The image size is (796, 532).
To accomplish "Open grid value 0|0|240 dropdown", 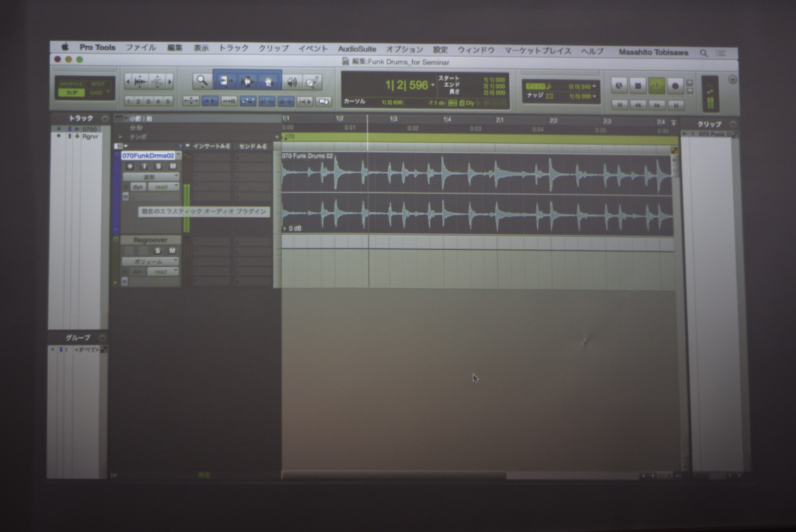I will tap(594, 87).
